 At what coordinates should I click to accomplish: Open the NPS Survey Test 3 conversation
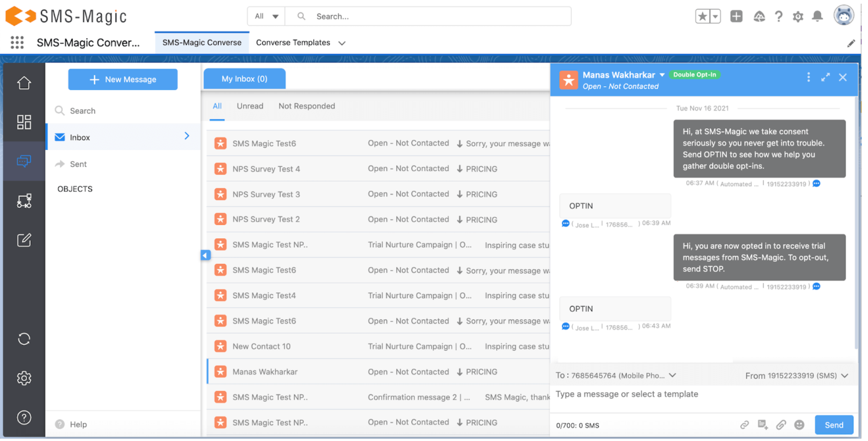(x=378, y=194)
